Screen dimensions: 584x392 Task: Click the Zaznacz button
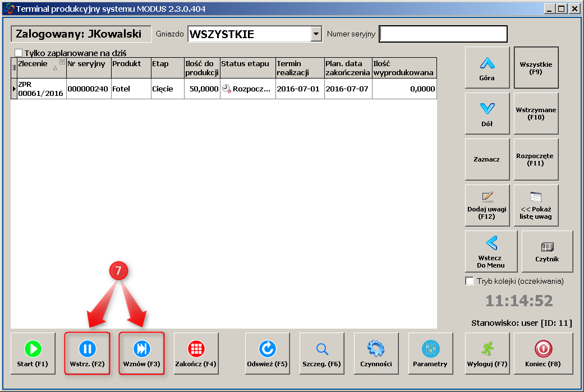(487, 160)
